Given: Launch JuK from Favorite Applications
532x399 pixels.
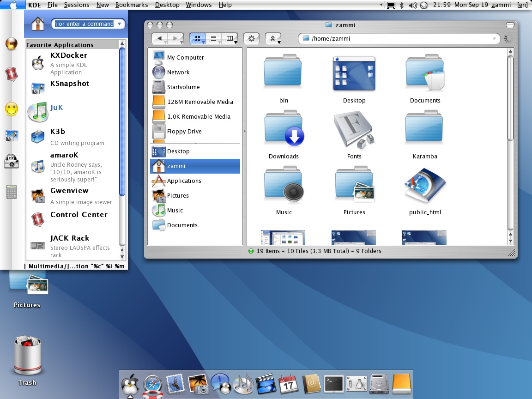Looking at the screenshot, I should click(x=73, y=112).
